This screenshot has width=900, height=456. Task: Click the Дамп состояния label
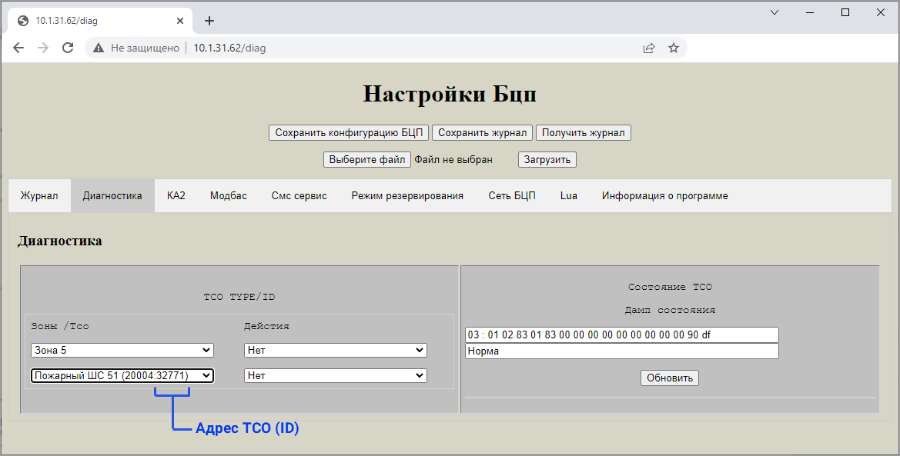670,310
